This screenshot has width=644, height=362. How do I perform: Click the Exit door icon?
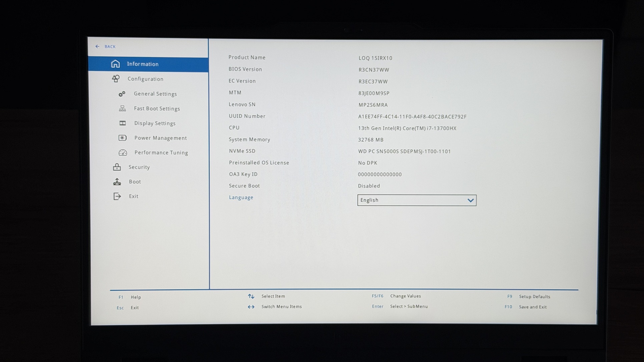117,196
